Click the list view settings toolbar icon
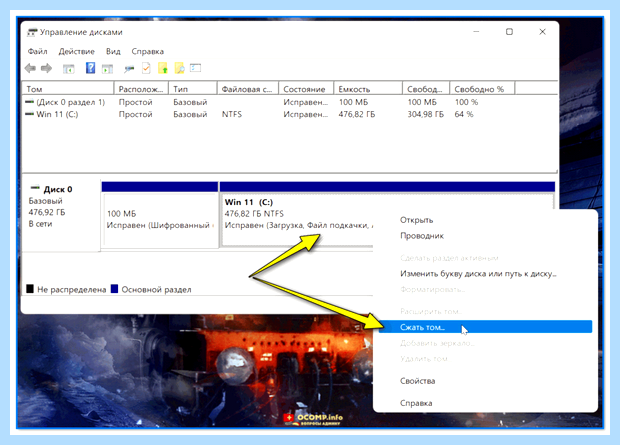Viewport: 620px width, 445px height. [x=195, y=68]
